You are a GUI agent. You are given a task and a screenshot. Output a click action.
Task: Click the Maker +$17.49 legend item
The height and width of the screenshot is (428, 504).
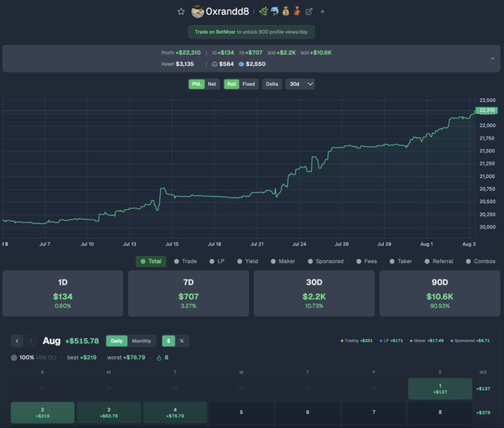tap(426, 340)
